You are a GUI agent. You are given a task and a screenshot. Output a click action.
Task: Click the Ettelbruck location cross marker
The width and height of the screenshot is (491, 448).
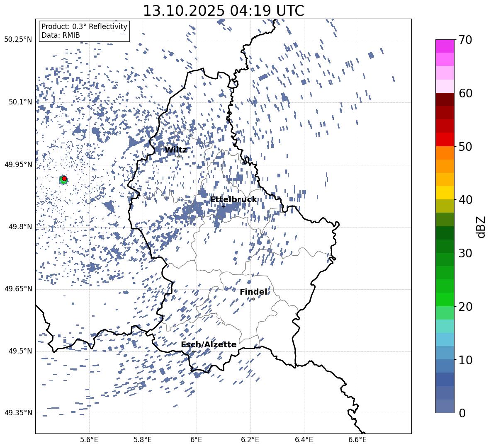click(224, 206)
